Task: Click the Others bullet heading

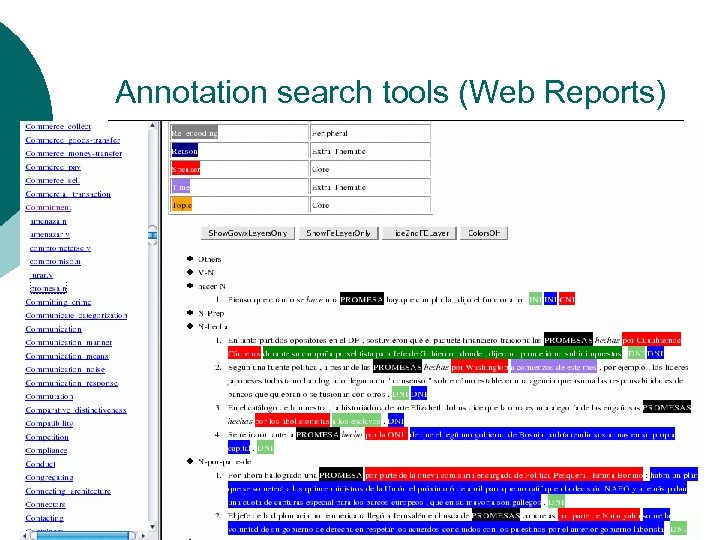Action: pyautogui.click(x=209, y=259)
